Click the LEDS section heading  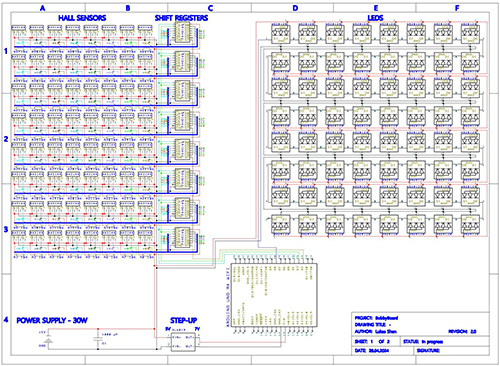click(x=375, y=18)
